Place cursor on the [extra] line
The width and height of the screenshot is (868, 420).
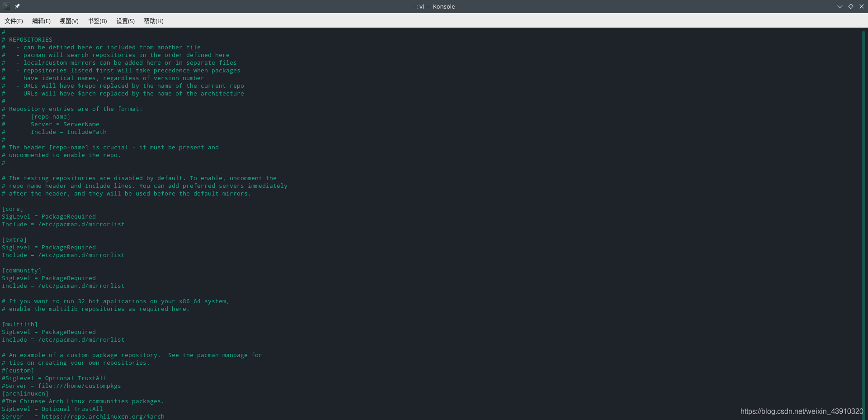click(14, 240)
